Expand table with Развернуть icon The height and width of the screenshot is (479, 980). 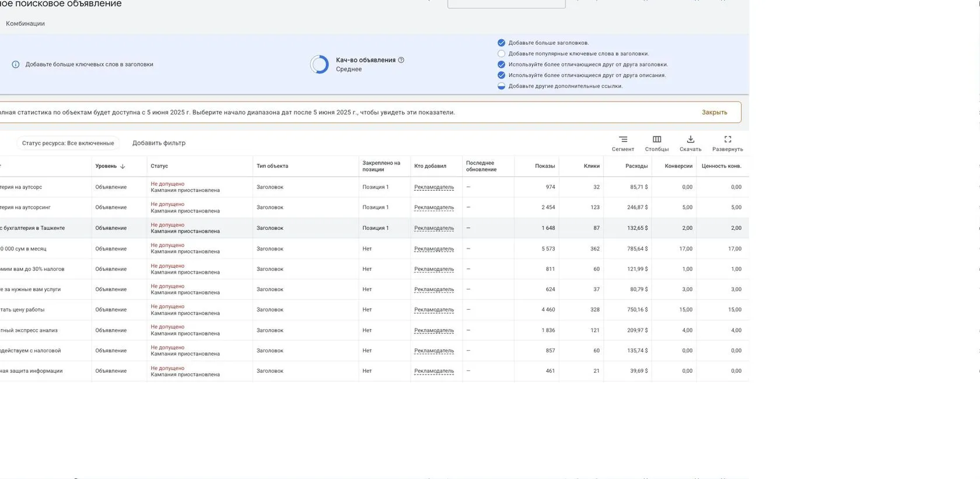pos(727,139)
